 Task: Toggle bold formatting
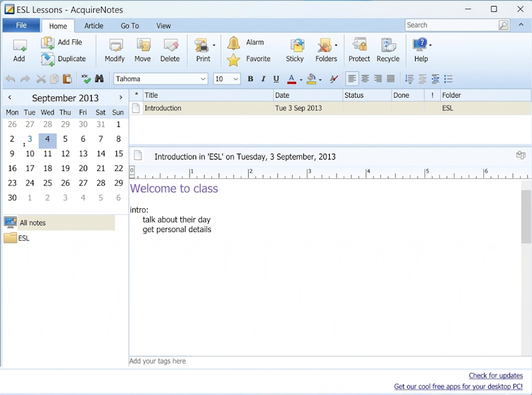[x=251, y=79]
